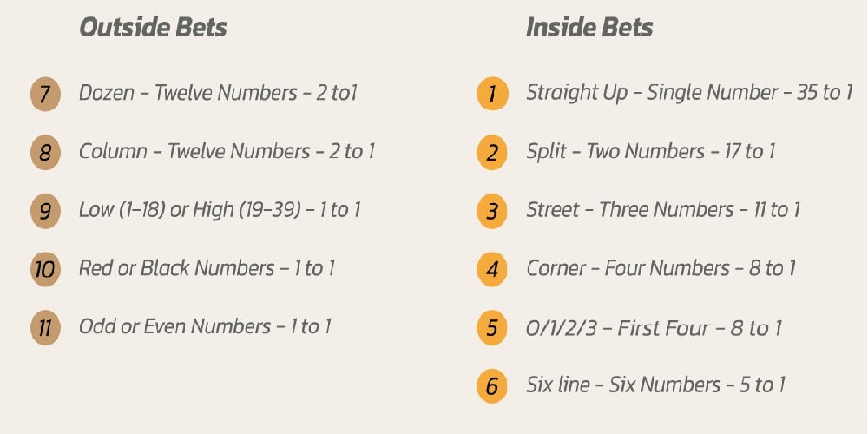Click the brown number 9 badge
Viewport: 868px width, 434px height.
pyautogui.click(x=44, y=211)
